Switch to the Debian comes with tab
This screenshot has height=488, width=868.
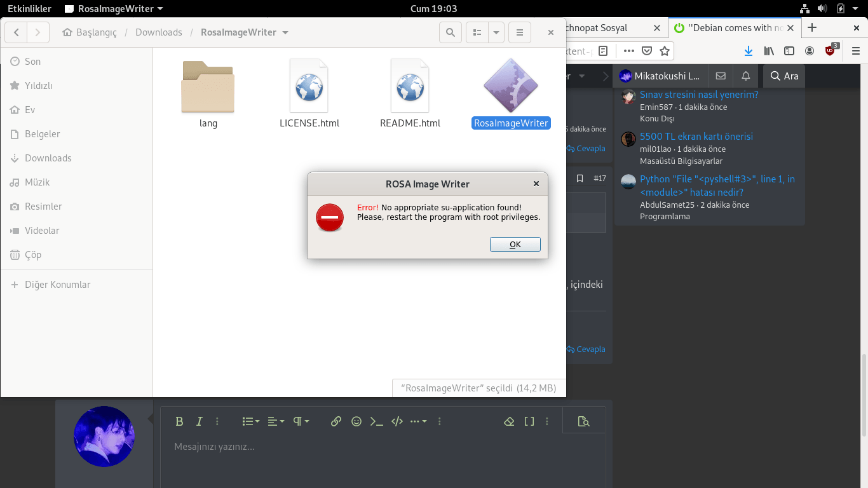pos(735,28)
